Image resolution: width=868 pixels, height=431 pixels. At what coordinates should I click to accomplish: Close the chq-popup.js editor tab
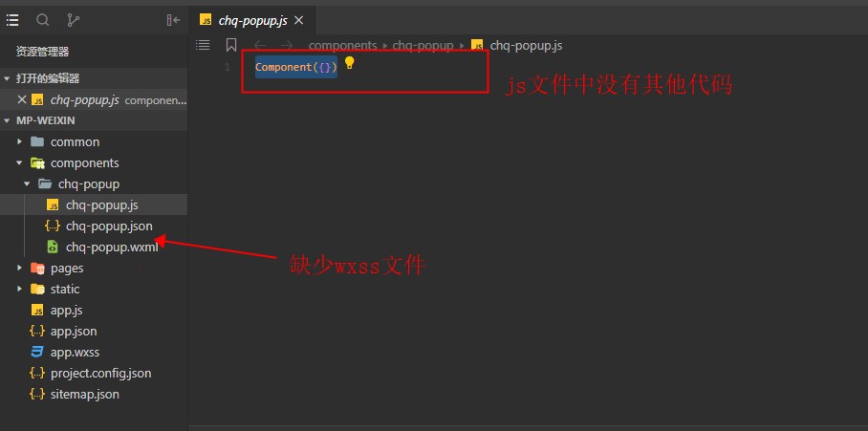coord(299,20)
